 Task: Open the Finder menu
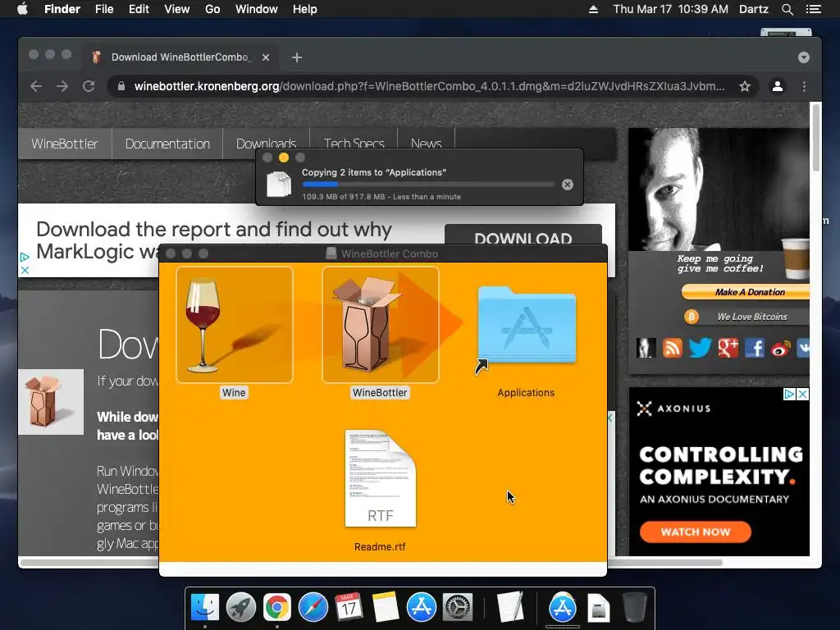(x=62, y=9)
